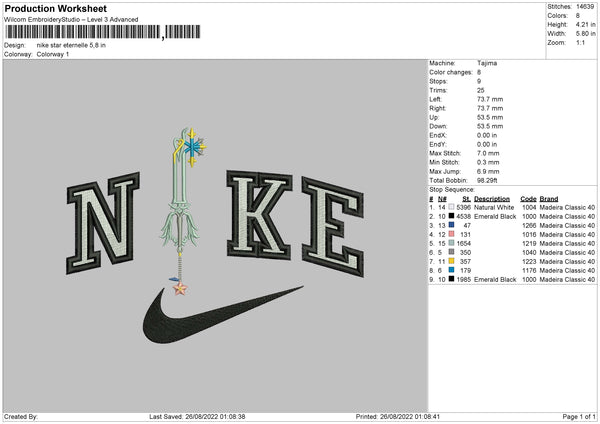Click the black swatch in stop row 2
The height and width of the screenshot is (424, 600).
tap(451, 216)
